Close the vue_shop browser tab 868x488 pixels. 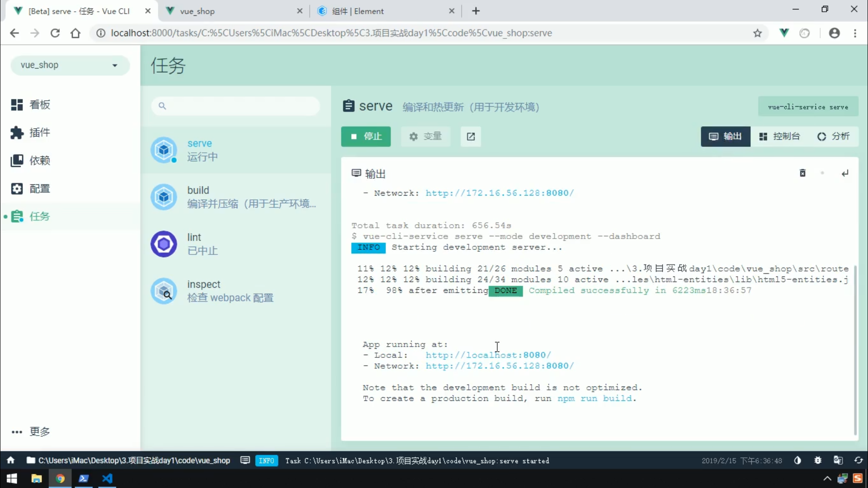click(300, 11)
